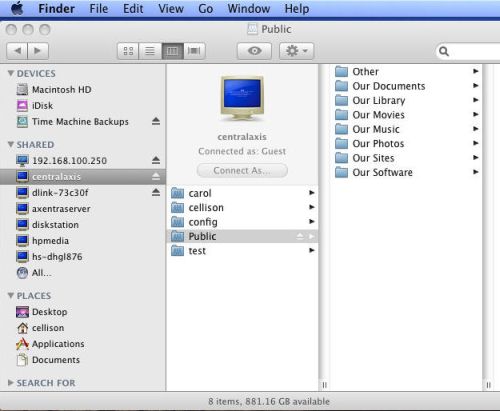Click the large centralaxis monitor icon
Image resolution: width=500 pixels, height=411 pixels.
click(x=242, y=98)
